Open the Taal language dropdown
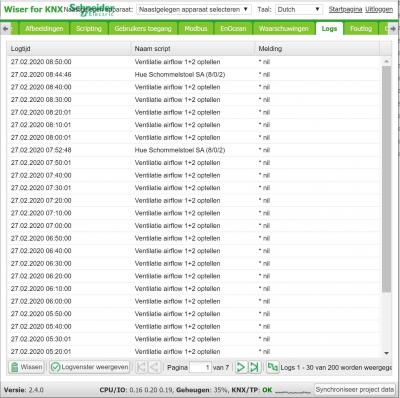 pyautogui.click(x=299, y=10)
